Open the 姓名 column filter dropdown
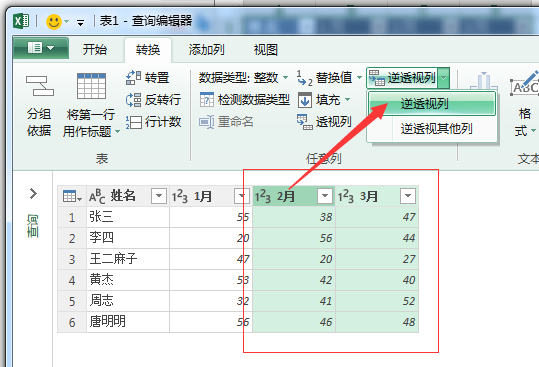The image size is (539, 367). [x=159, y=196]
